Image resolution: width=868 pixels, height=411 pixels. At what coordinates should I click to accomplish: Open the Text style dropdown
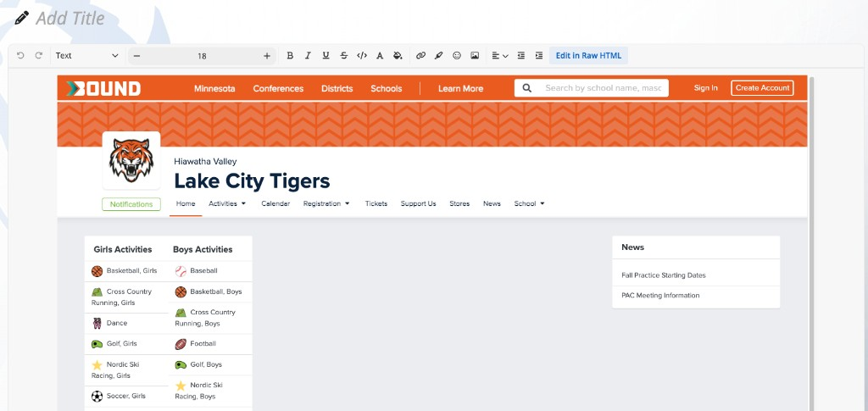click(87, 55)
